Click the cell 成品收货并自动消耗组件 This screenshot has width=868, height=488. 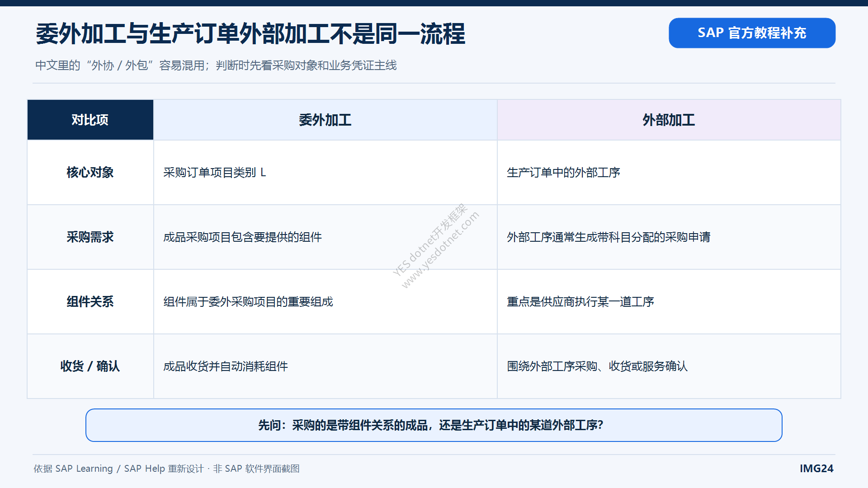click(x=325, y=366)
